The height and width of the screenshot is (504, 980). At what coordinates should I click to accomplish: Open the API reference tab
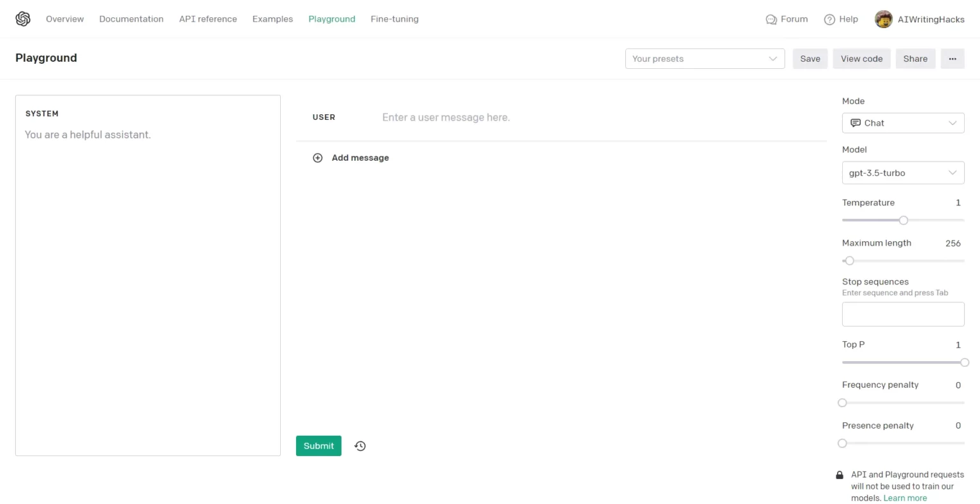[208, 19]
